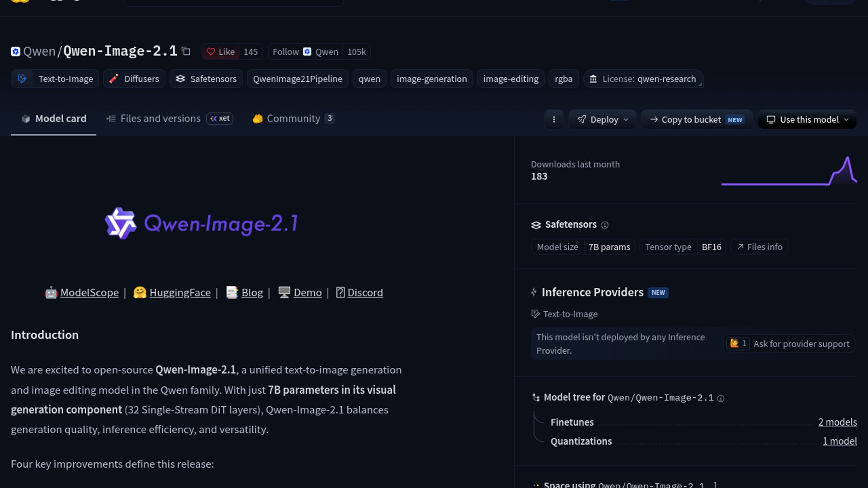Open the 105k followers count

(x=357, y=52)
